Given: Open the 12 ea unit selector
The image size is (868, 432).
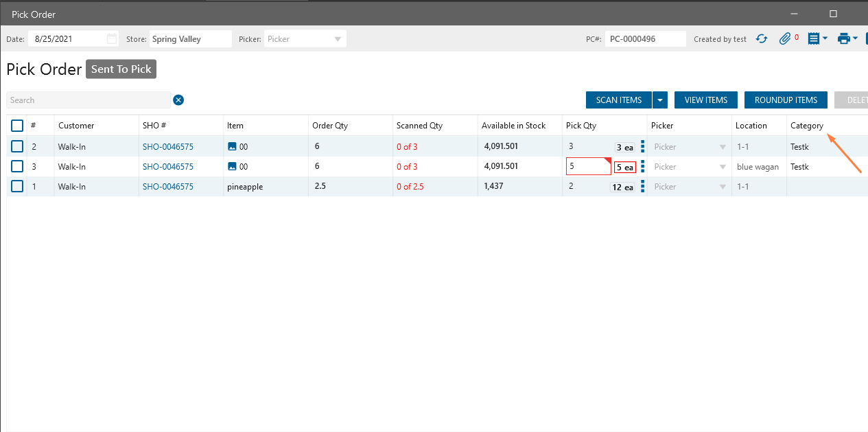Looking at the screenshot, I should (623, 187).
